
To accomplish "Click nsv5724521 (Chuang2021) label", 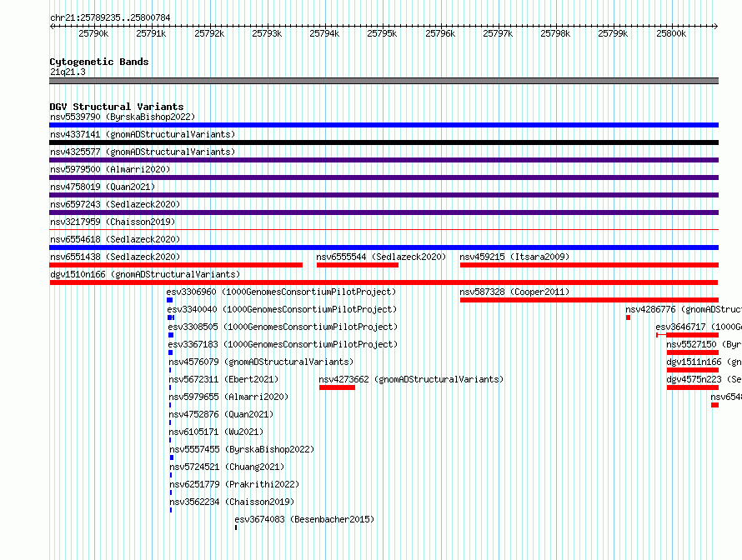I will click(x=227, y=467).
